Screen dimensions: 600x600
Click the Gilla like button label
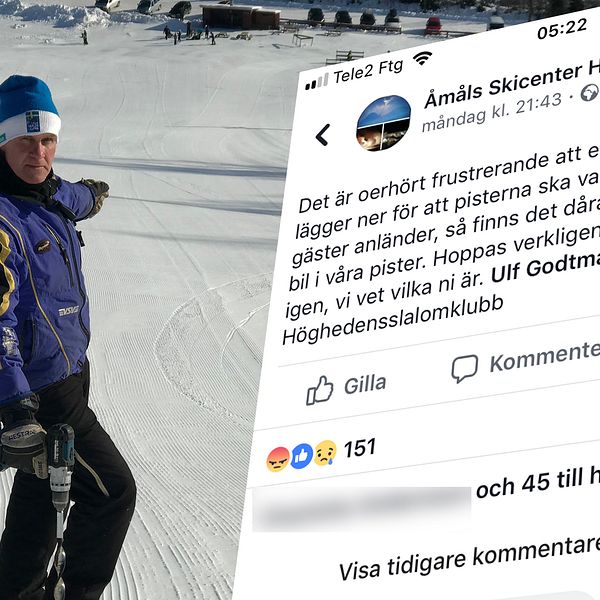click(x=365, y=385)
